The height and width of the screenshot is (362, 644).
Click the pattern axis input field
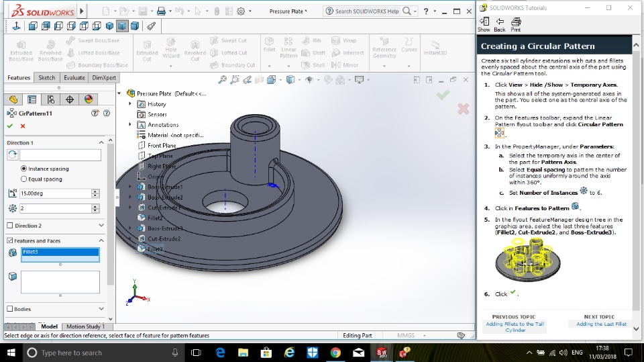coord(60,154)
